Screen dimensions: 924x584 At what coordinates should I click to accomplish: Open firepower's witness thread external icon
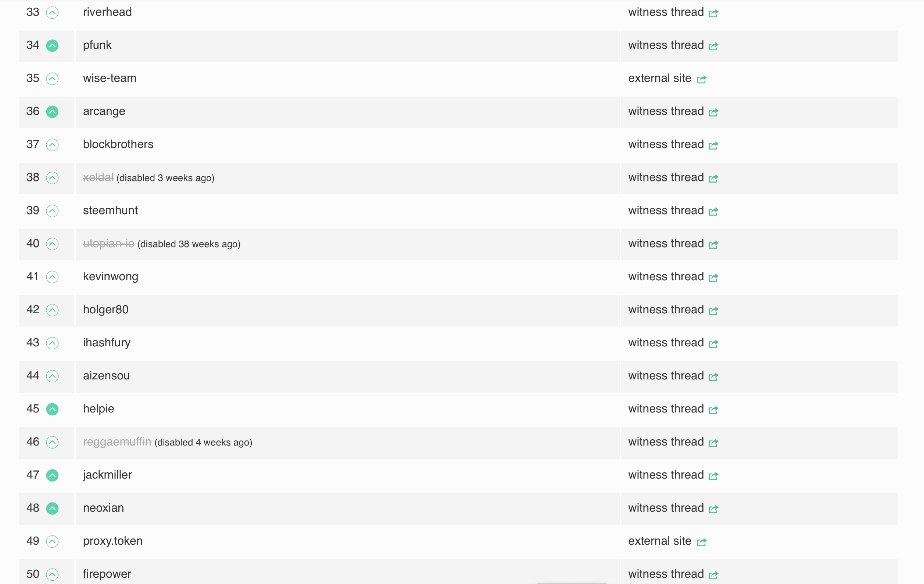pyautogui.click(x=713, y=575)
